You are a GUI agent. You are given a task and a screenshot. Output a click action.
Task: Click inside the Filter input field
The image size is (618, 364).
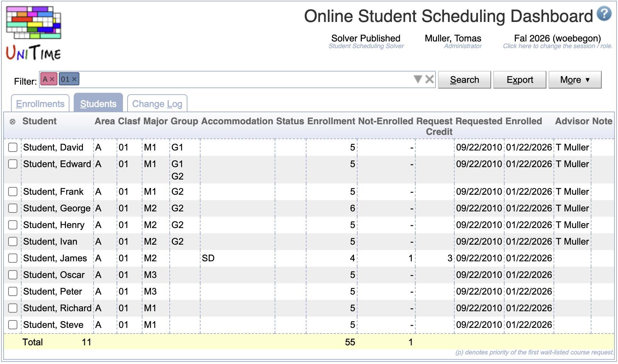[213, 79]
